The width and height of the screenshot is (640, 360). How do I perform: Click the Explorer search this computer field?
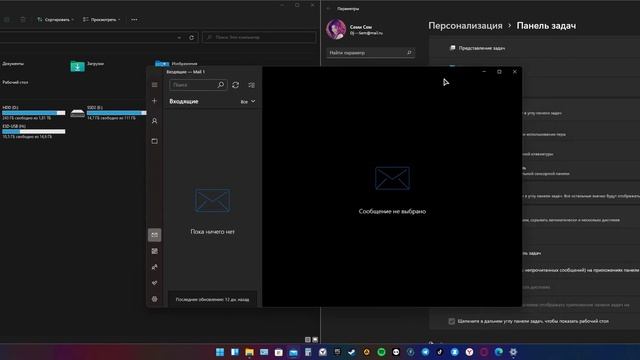(x=259, y=38)
